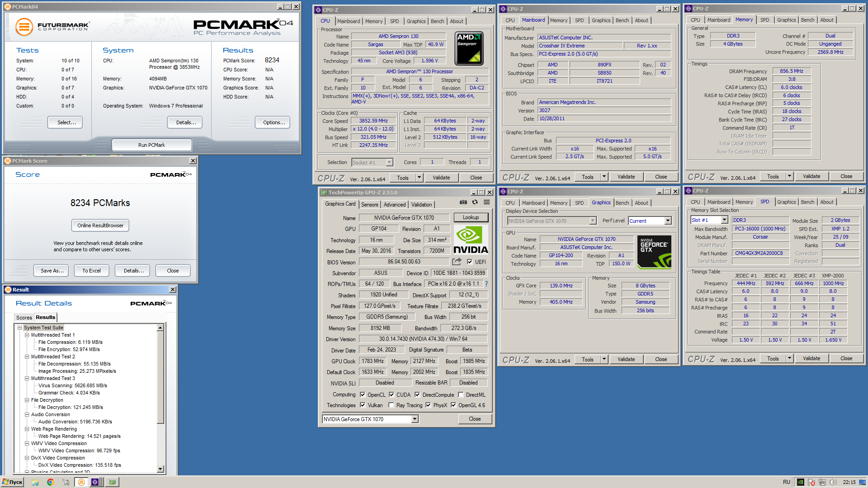Click the Bus Interface question mark in GPU-Z
This screenshot has height=488, width=868.
[x=486, y=284]
